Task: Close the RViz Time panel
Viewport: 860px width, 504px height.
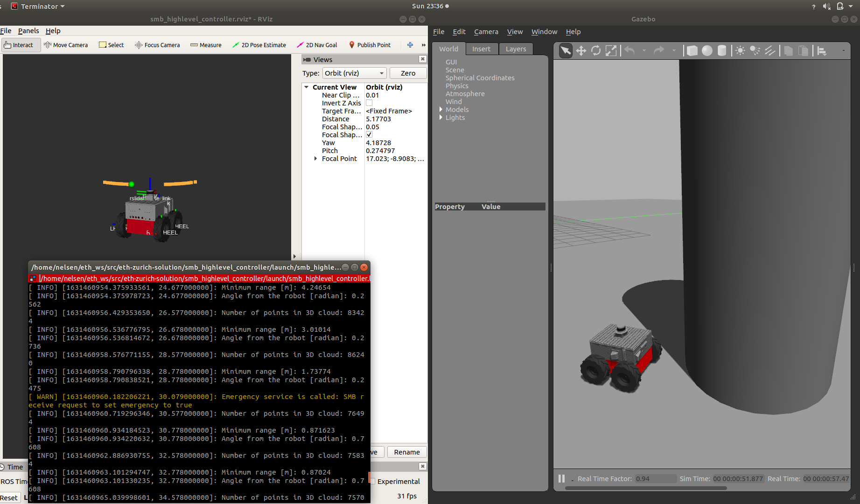Action: [x=422, y=466]
